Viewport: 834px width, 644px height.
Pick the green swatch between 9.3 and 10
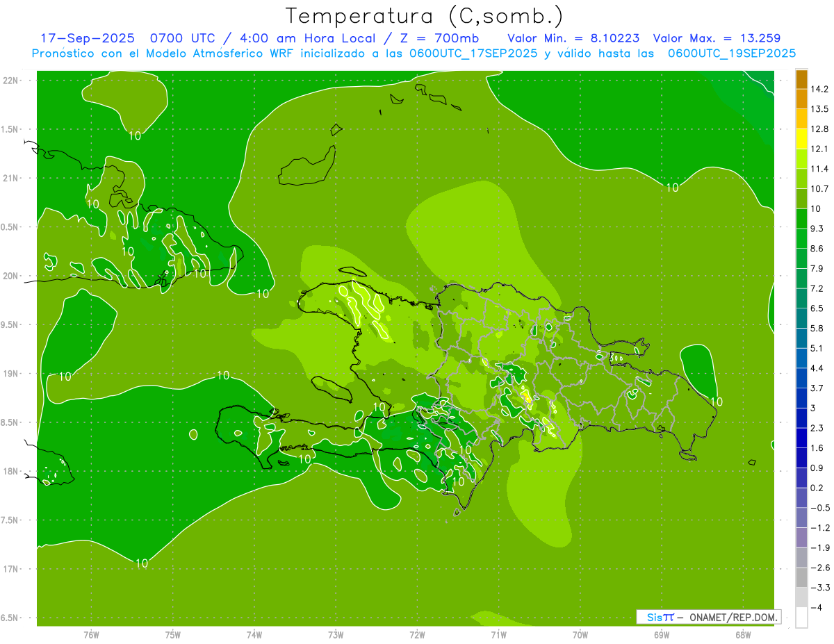tap(801, 219)
